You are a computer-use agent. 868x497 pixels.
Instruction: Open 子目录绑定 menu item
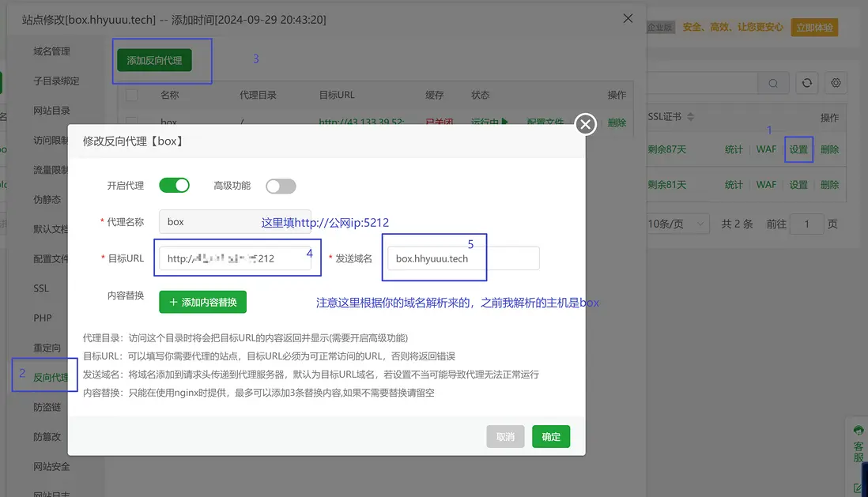(x=56, y=81)
